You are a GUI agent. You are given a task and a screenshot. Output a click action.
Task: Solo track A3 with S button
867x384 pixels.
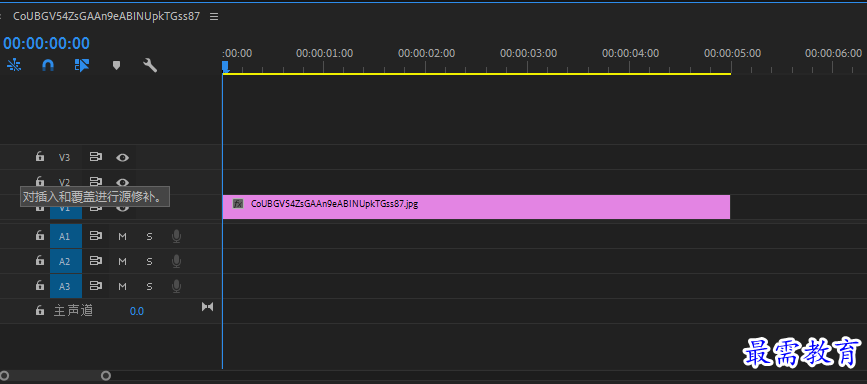pyautogui.click(x=149, y=287)
